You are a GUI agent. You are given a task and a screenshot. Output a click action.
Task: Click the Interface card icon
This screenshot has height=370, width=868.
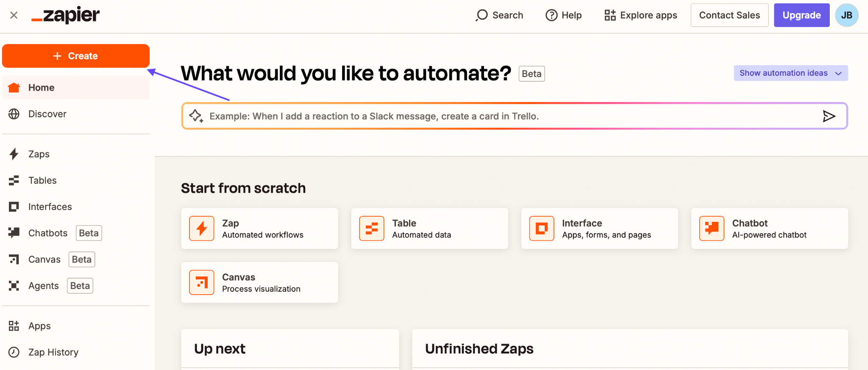coord(542,229)
